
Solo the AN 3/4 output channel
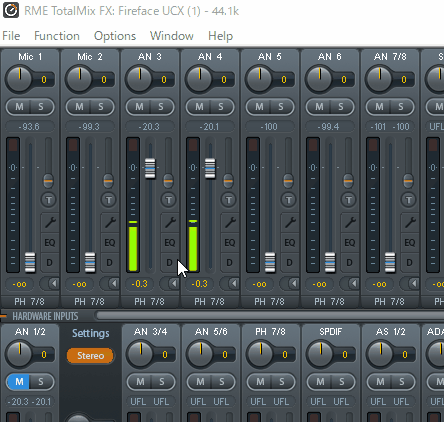(x=162, y=382)
